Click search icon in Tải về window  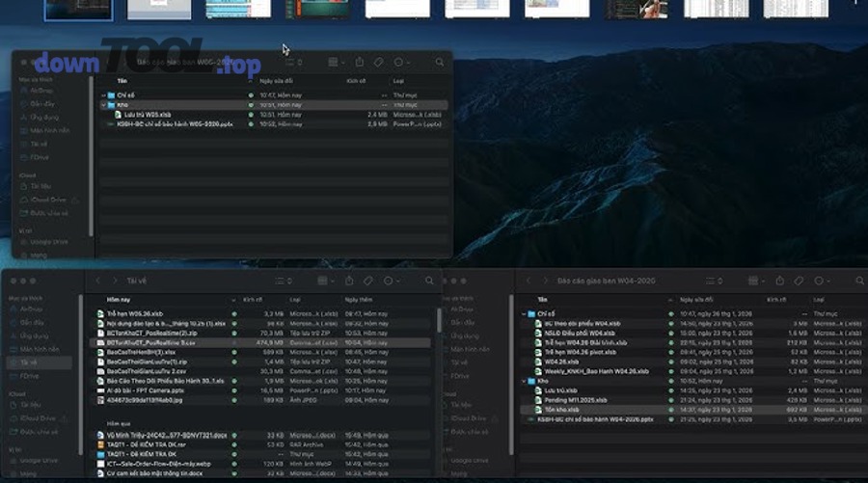pos(429,282)
